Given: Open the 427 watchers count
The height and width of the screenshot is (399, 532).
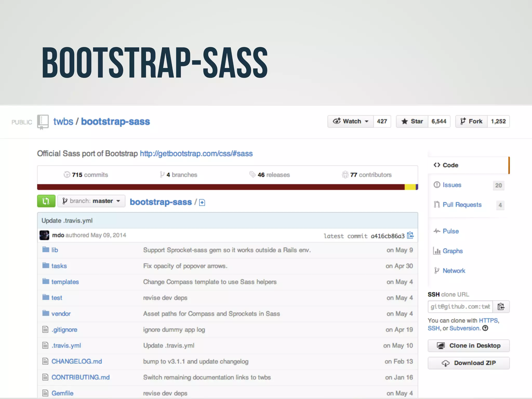Looking at the screenshot, I should [382, 121].
